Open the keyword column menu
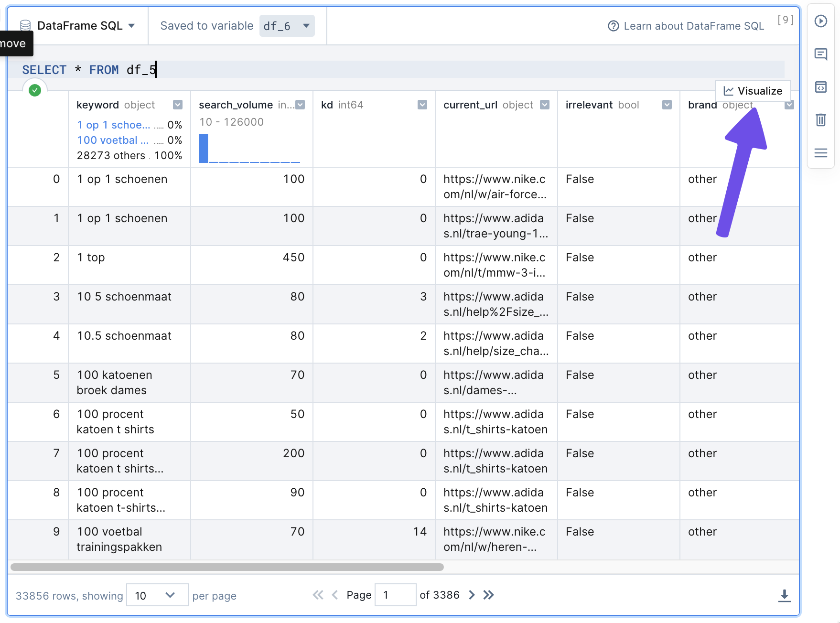Screen dimensions: 840x623 click(178, 105)
